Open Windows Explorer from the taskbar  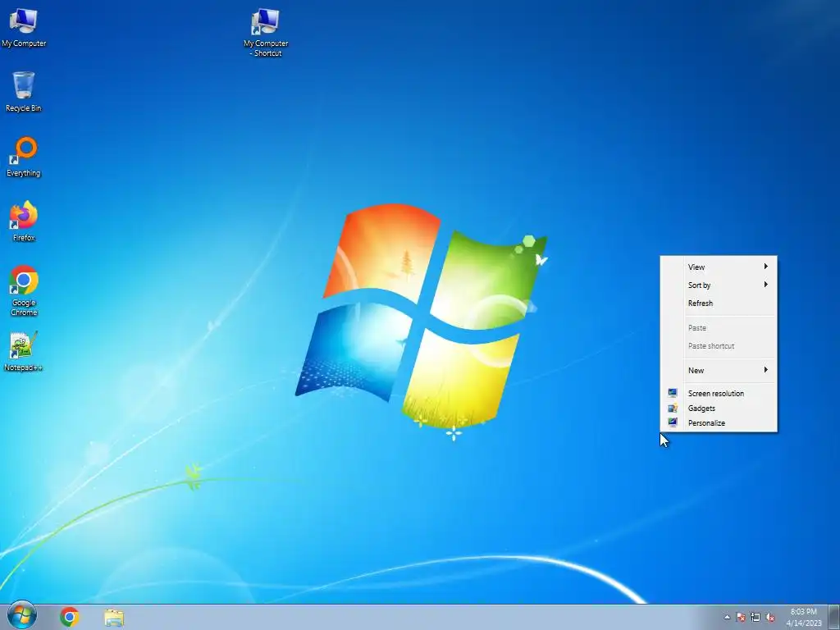coord(114,617)
